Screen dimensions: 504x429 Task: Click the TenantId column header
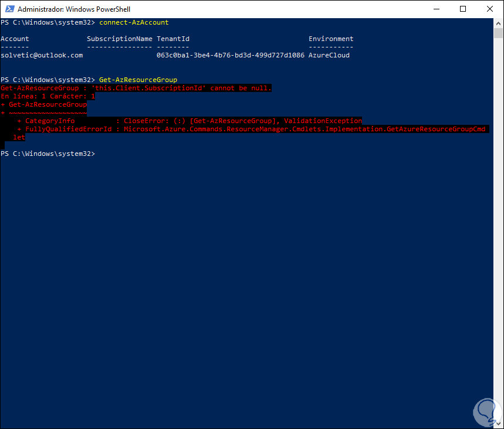pyautogui.click(x=173, y=39)
